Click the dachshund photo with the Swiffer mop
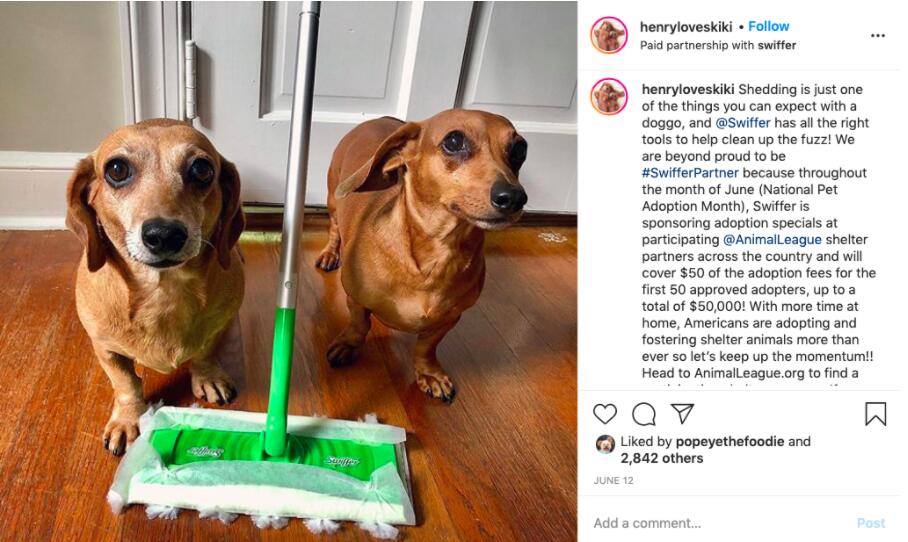The height and width of the screenshot is (542, 908). 288,271
